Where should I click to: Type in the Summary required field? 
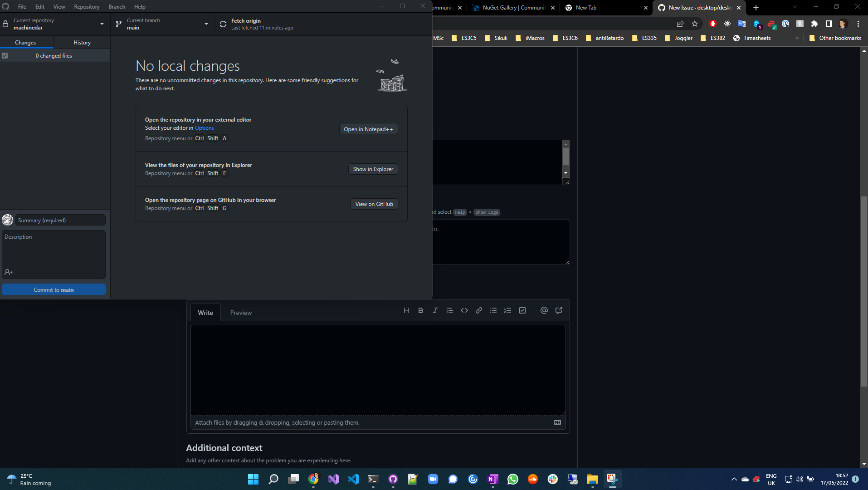60,220
